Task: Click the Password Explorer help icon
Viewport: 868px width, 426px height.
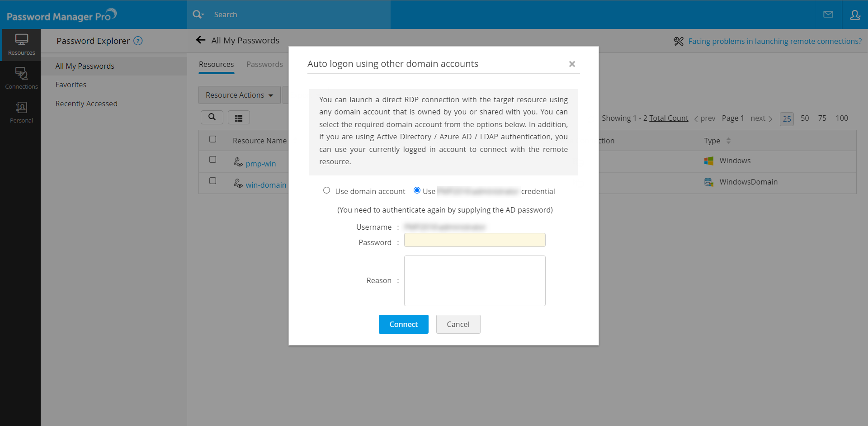Action: (138, 41)
